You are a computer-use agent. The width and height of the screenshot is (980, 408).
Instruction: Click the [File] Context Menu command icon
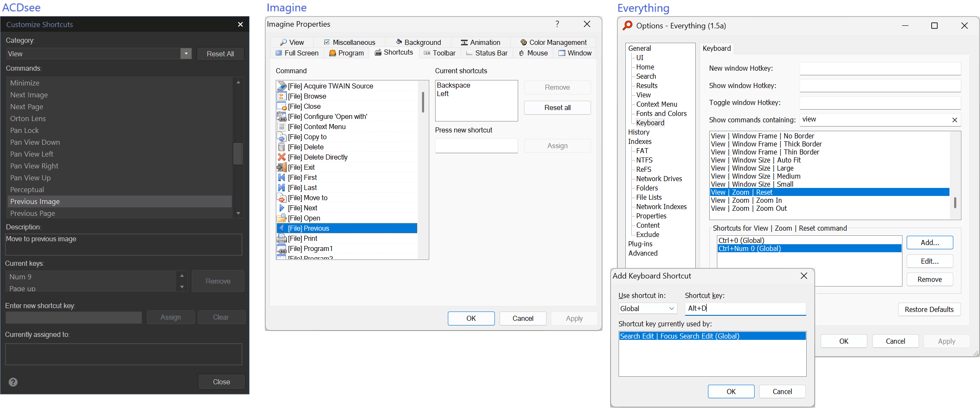pyautogui.click(x=282, y=127)
